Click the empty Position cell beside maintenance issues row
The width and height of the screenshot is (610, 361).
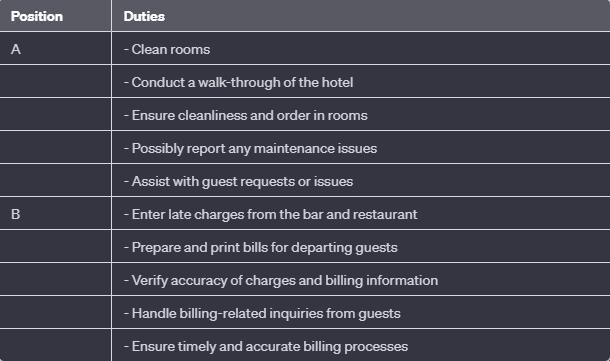click(x=55, y=147)
